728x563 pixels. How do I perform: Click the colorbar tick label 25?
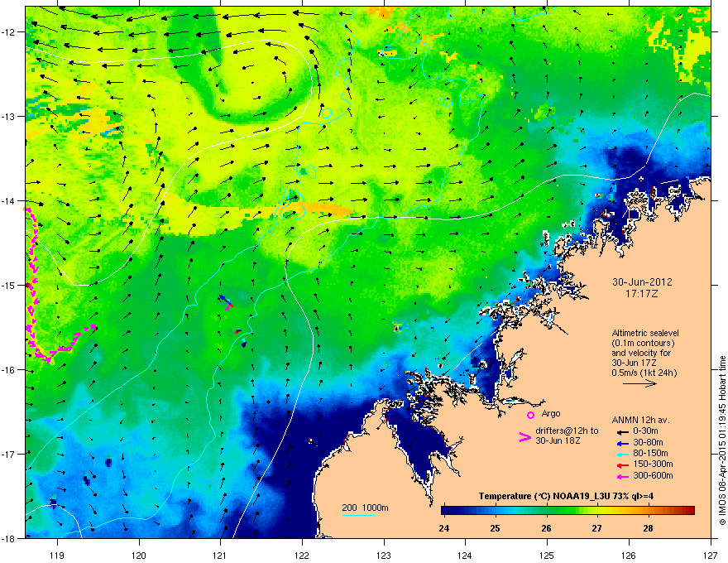click(495, 528)
